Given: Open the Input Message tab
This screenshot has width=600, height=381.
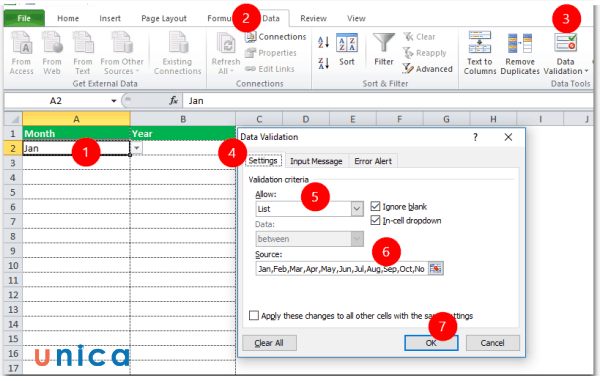Looking at the screenshot, I should (316, 161).
